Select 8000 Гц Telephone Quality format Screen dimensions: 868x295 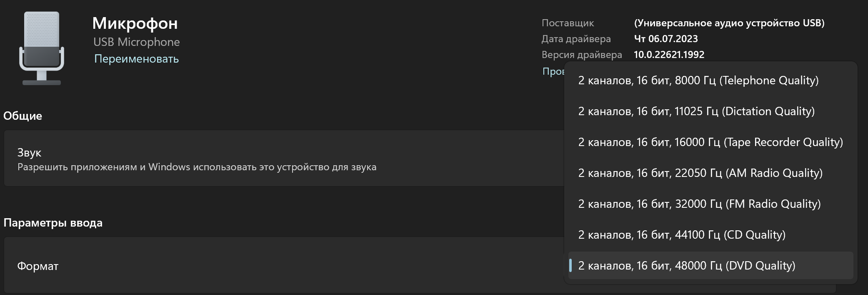[698, 81]
